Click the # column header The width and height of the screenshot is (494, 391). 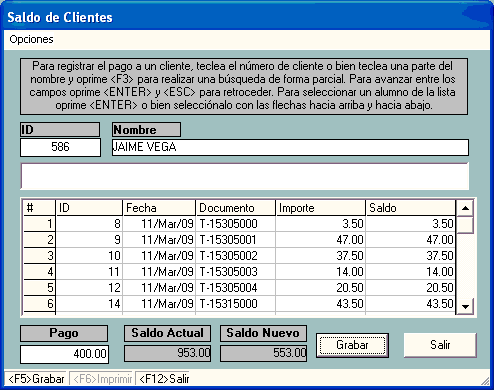39,208
